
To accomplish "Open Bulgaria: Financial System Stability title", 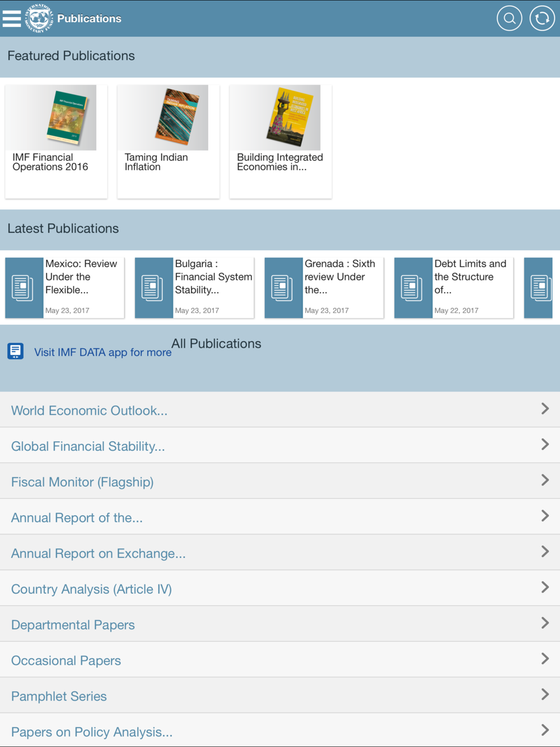I will (213, 277).
